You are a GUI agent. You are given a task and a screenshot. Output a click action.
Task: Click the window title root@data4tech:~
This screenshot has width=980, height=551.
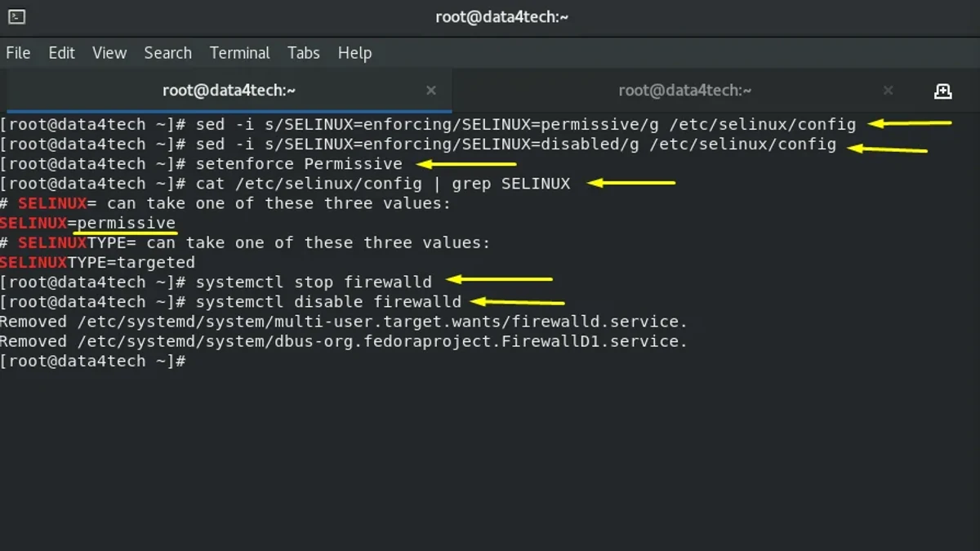[x=501, y=16]
